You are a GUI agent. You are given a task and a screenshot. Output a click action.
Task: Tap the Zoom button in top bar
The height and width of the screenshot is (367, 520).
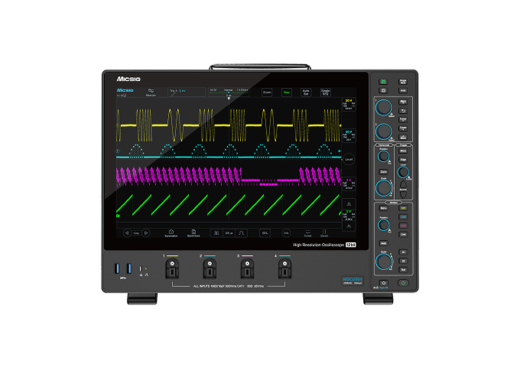(x=267, y=92)
